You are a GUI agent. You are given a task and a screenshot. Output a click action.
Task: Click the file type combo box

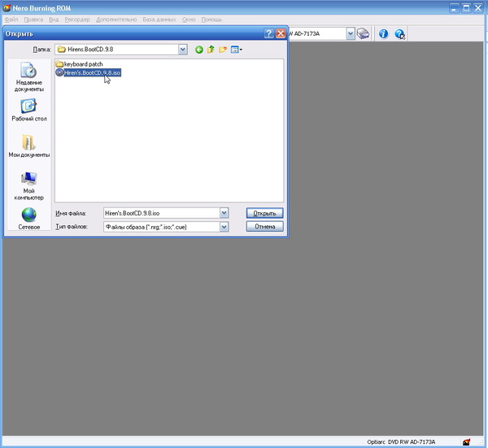pyautogui.click(x=166, y=227)
